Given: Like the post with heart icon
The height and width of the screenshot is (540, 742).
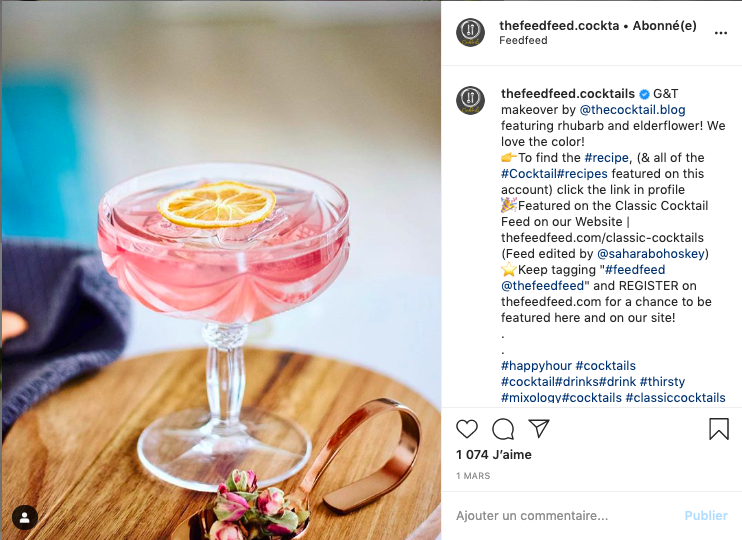Looking at the screenshot, I should 467,429.
